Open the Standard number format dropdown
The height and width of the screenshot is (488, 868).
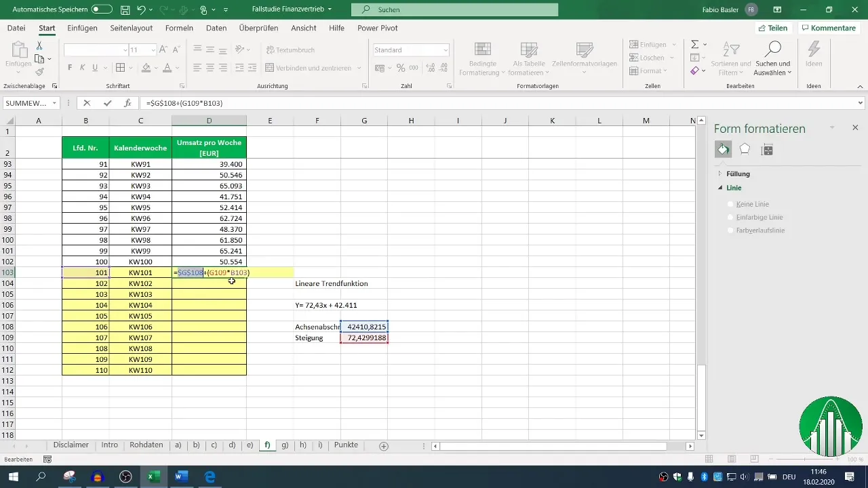[x=446, y=50]
